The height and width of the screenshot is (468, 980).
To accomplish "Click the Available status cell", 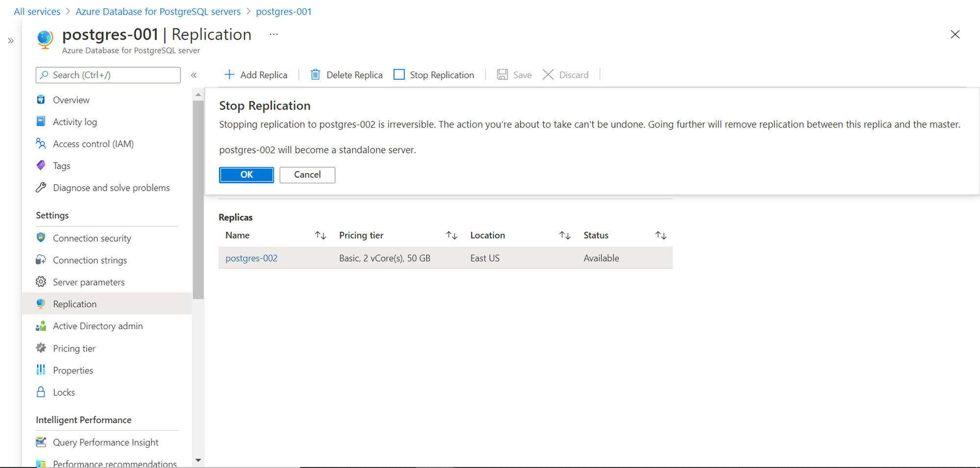I will (x=601, y=258).
